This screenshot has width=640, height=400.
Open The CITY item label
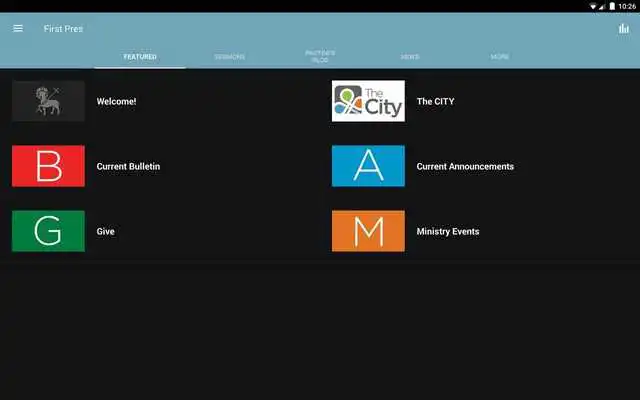click(436, 101)
